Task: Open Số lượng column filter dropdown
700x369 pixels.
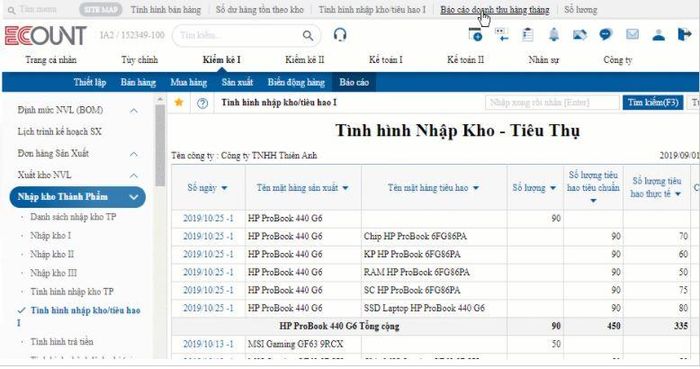Action: pos(553,188)
